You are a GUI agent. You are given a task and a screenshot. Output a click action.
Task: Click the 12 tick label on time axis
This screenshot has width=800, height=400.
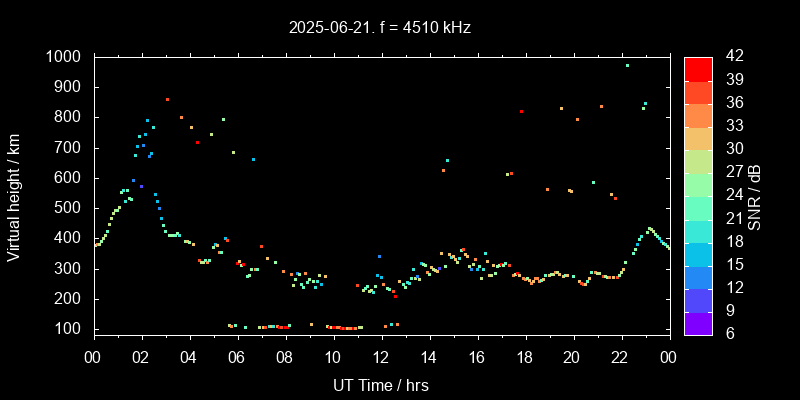[x=381, y=358]
